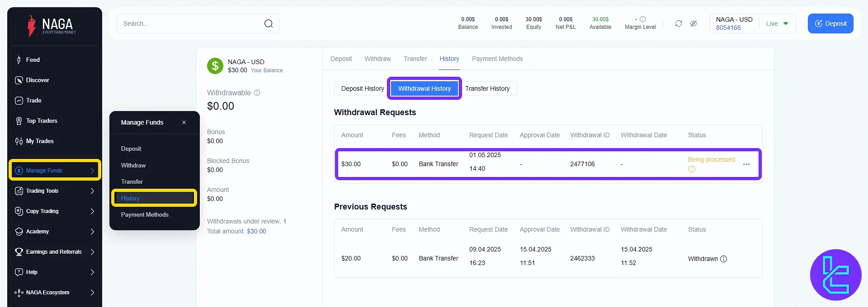
Task: Open the My Trades candlestick icon
Action: click(19, 141)
